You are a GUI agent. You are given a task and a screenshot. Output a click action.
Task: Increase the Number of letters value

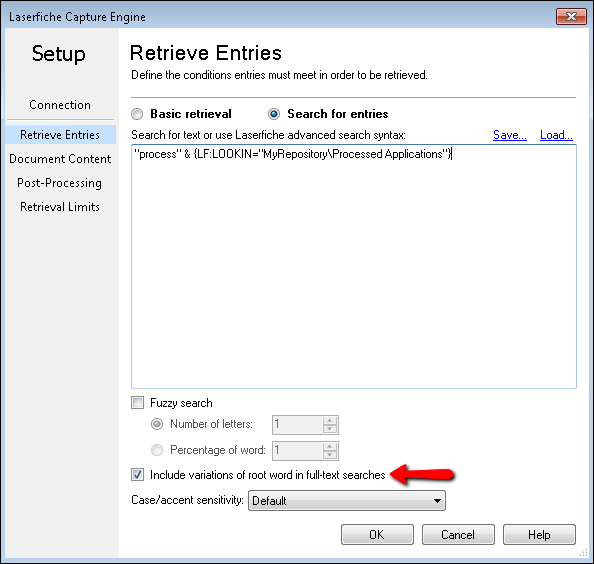coord(330,420)
